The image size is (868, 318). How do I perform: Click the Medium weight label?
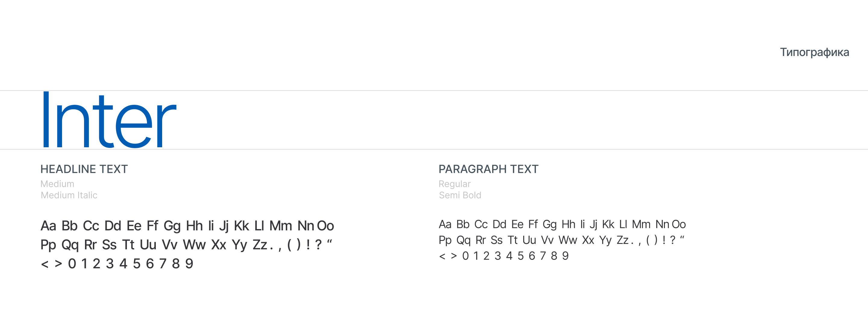pyautogui.click(x=57, y=184)
